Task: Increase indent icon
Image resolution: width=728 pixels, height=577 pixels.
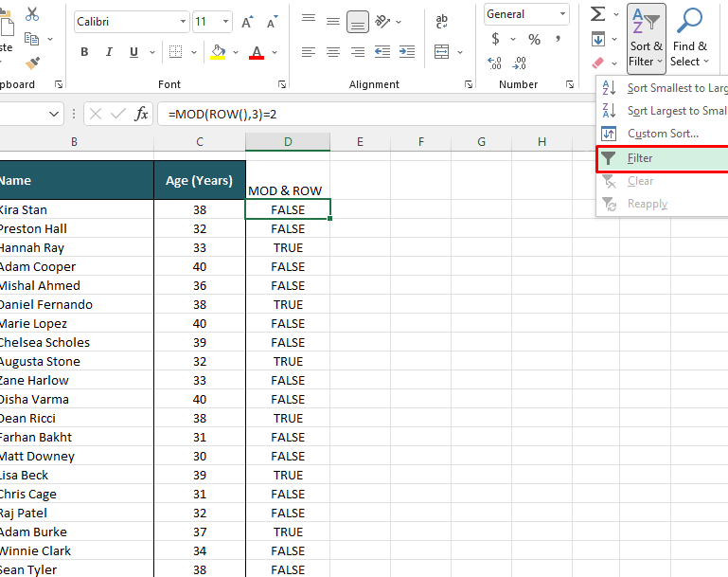Action: tap(407, 52)
